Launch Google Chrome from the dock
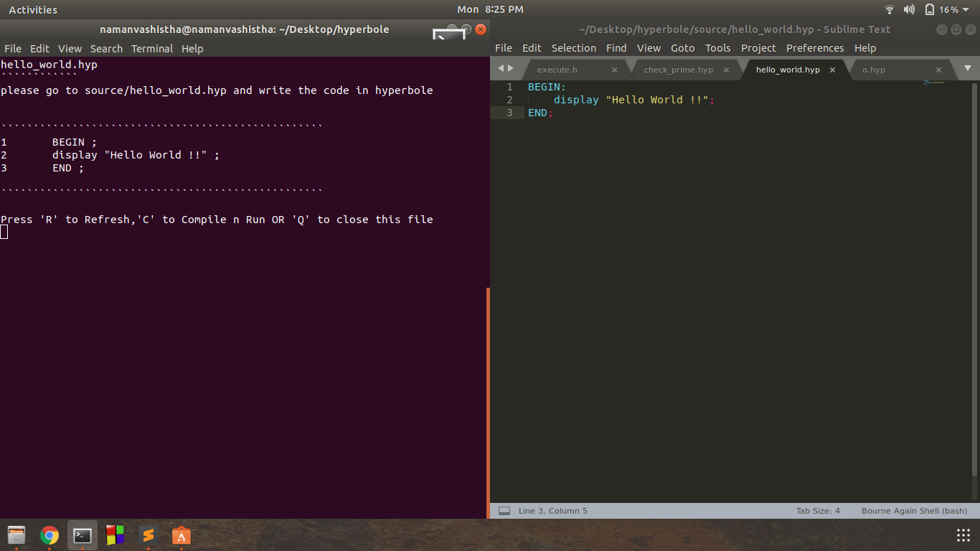This screenshot has height=551, width=980. click(50, 535)
